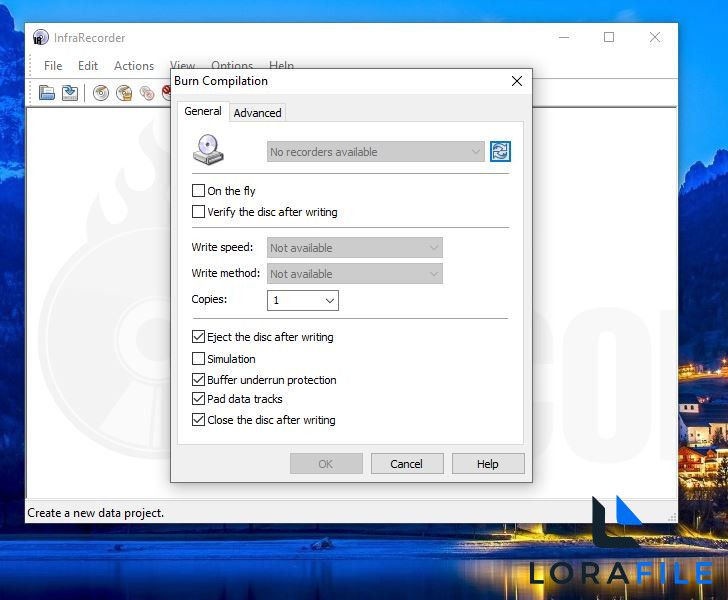This screenshot has height=600, width=728.
Task: Click the Save project toolbar icon
Action: click(x=70, y=93)
